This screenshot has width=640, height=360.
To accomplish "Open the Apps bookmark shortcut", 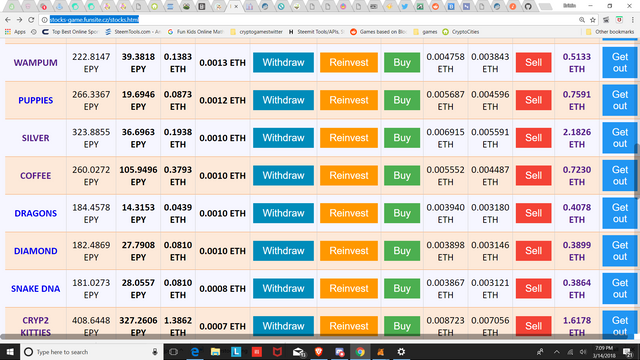I will 15,32.
